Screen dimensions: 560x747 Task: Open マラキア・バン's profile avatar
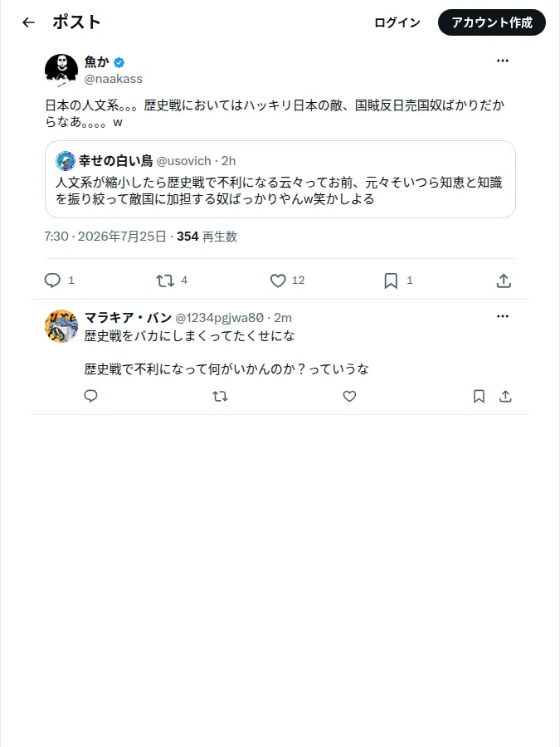(61, 326)
